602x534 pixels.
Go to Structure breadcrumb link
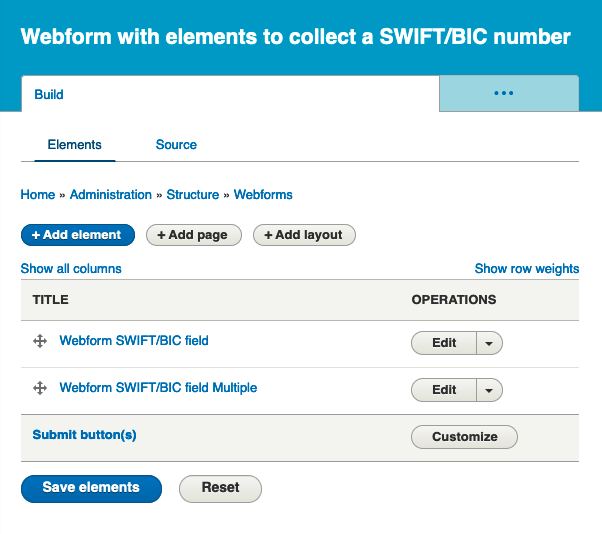[193, 195]
